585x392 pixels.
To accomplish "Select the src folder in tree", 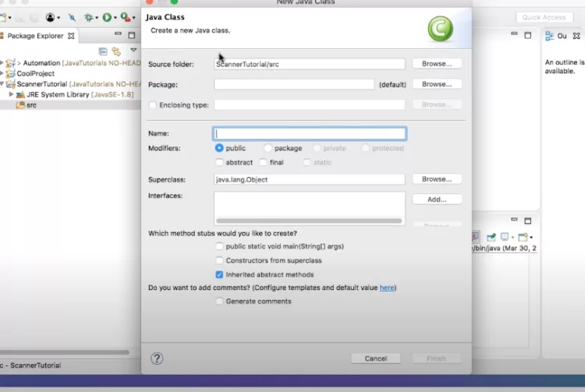I will 31,104.
